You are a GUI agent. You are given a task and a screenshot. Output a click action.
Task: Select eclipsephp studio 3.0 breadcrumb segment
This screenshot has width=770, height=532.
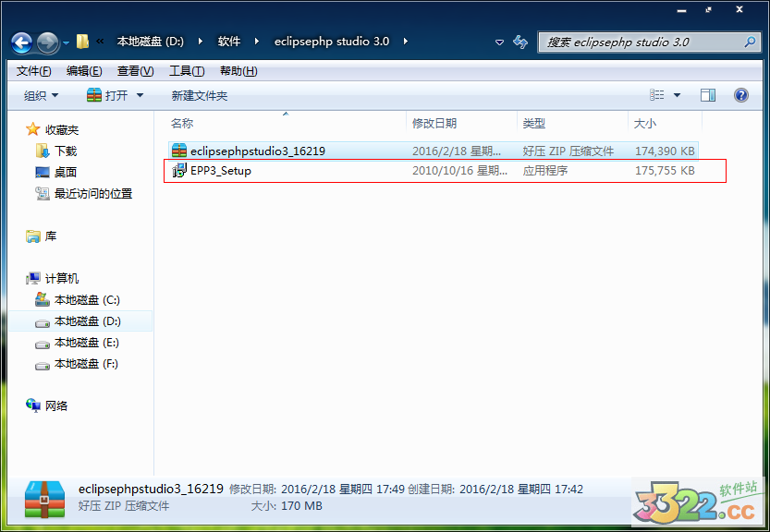tap(332, 42)
